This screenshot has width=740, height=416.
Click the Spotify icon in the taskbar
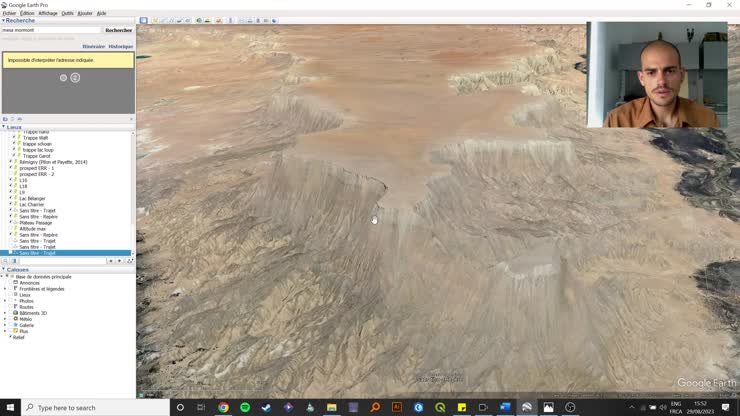coord(245,407)
